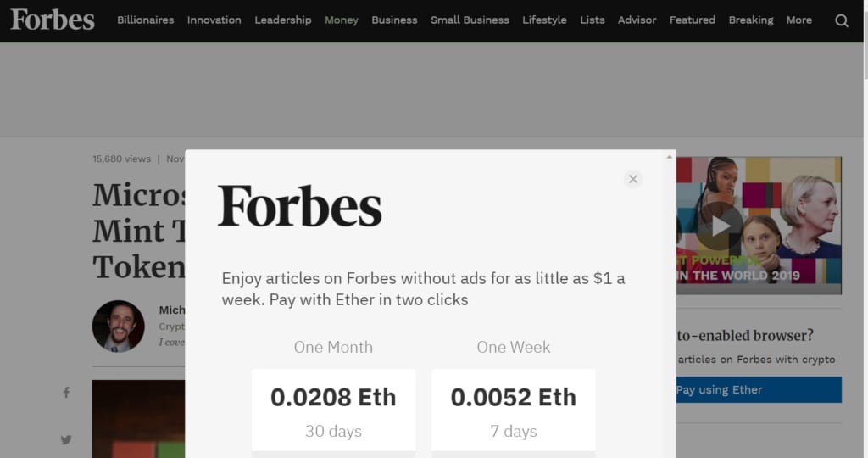868x458 pixels.
Task: Click the Facebook share icon
Action: click(x=66, y=393)
